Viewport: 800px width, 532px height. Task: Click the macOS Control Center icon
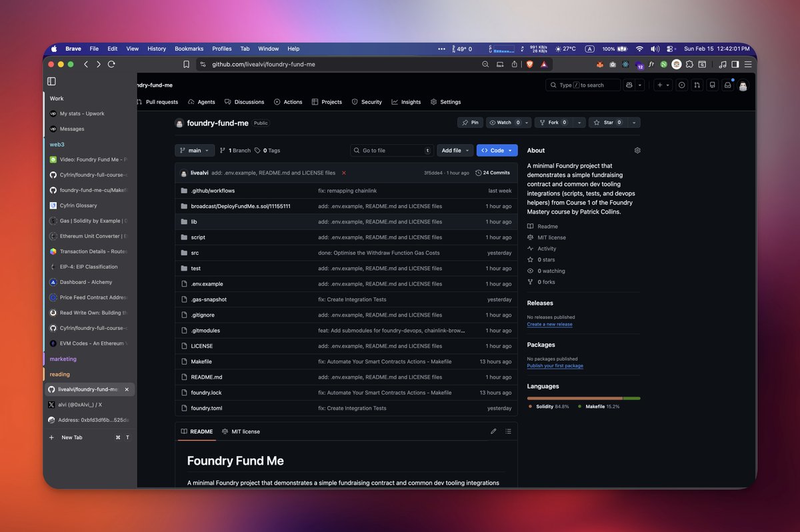tap(671, 49)
